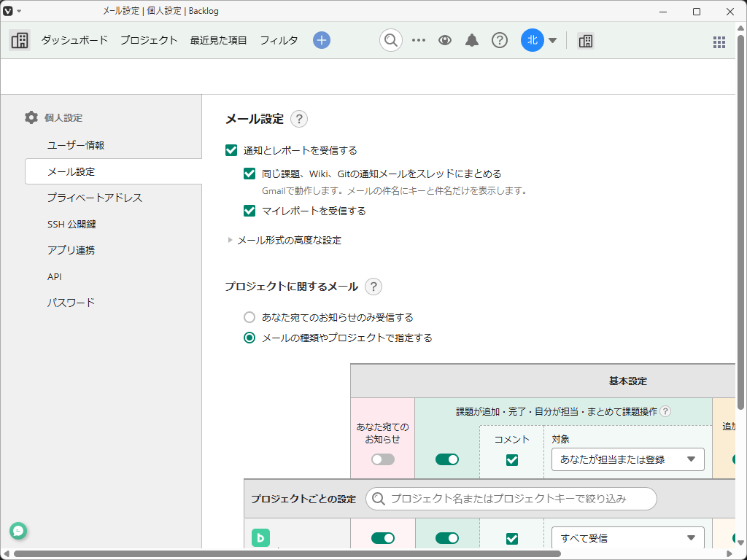The width and height of the screenshot is (747, 560).
Task: Click help icon after まとめて課題操作
Action: click(665, 411)
